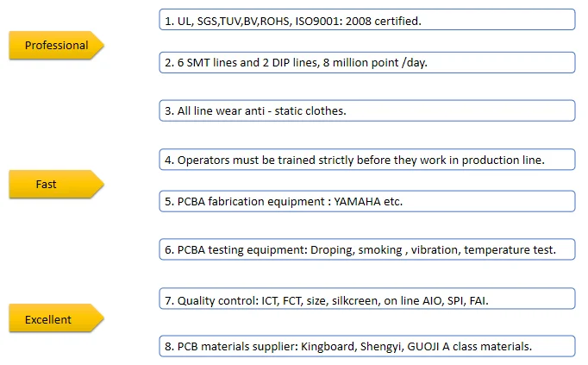The height and width of the screenshot is (365, 588).
Task: Select the 'Quality control: ICT, FCT, size' box
Action: click(367, 299)
